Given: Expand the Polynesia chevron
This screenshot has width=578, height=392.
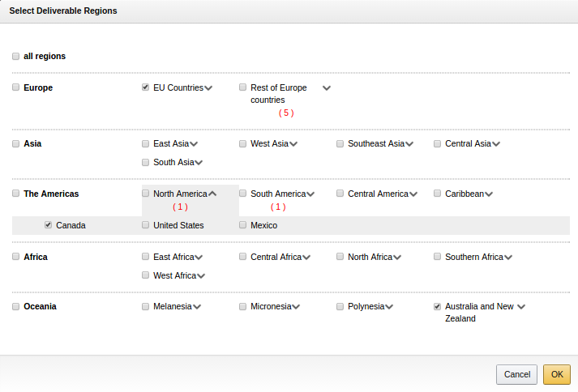Looking at the screenshot, I should point(389,307).
